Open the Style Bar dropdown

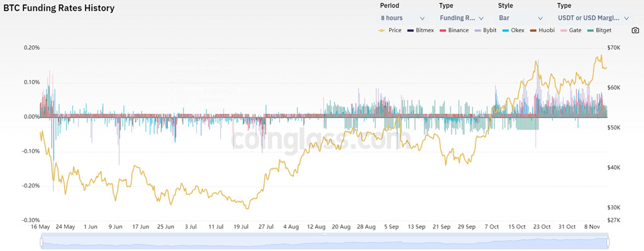coord(521,18)
